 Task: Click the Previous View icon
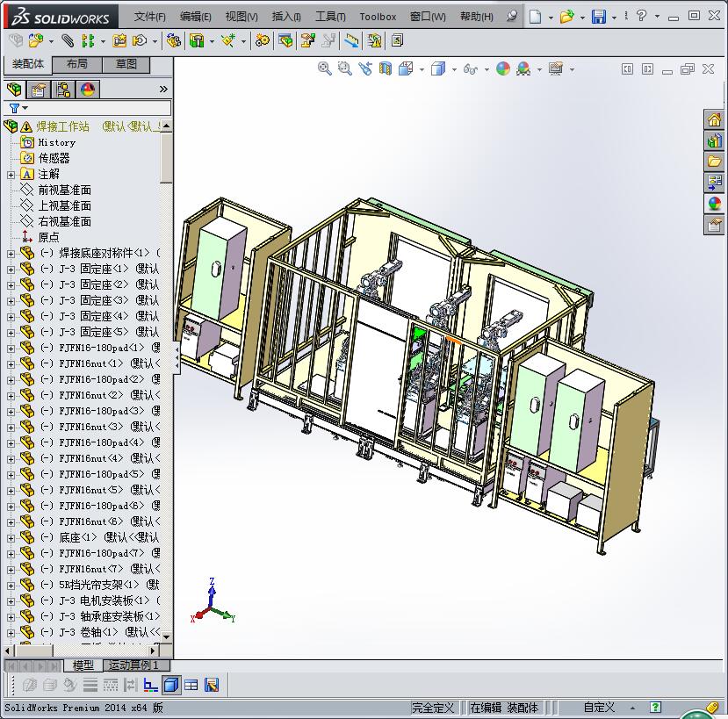(365, 69)
